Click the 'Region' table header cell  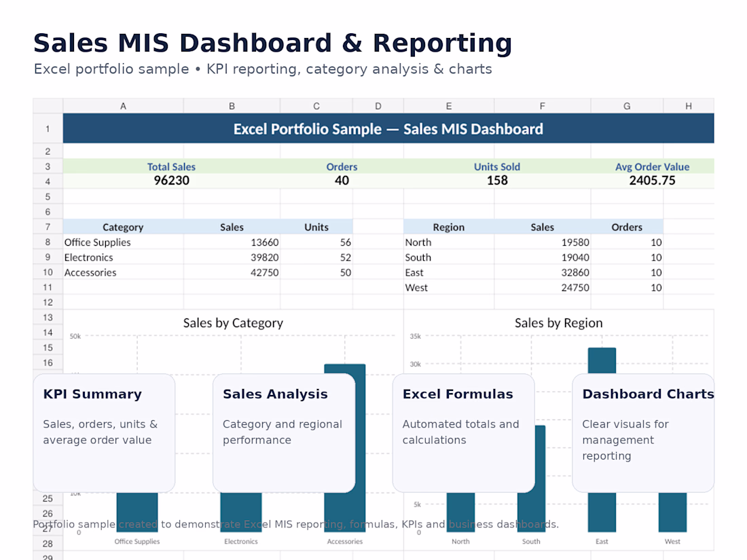coord(449,227)
